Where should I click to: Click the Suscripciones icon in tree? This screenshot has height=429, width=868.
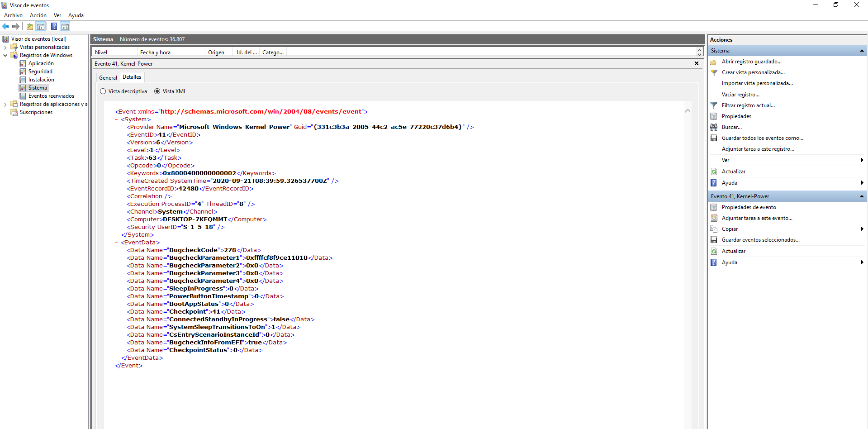(x=14, y=112)
